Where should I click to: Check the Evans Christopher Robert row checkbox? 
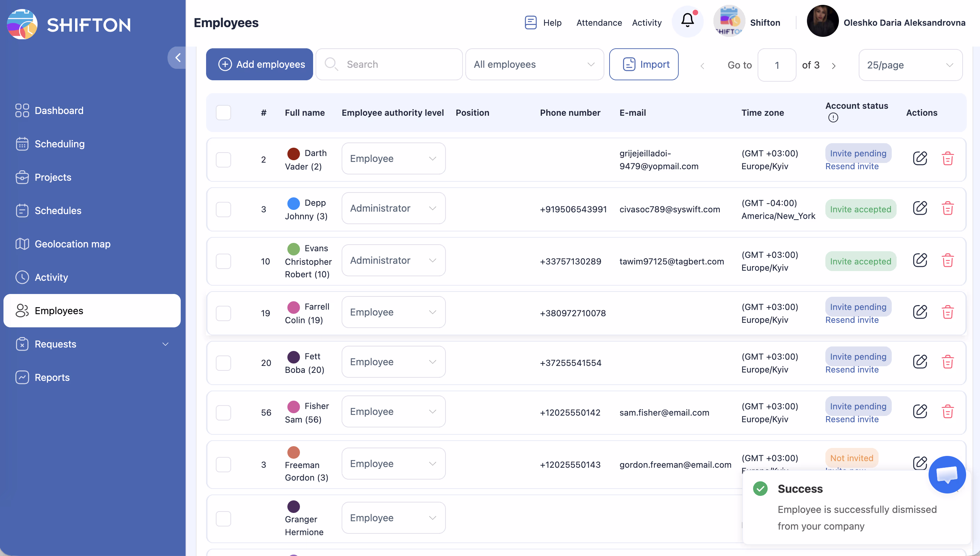223,261
